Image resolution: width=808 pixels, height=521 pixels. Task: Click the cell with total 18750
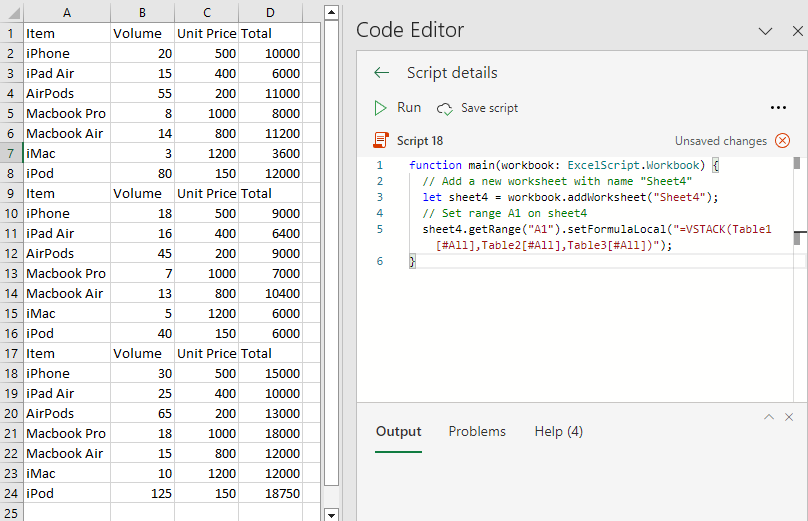[270, 493]
